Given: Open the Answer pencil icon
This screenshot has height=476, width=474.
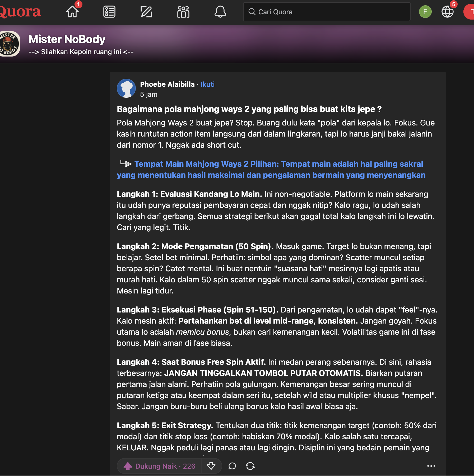Looking at the screenshot, I should coord(146,12).
